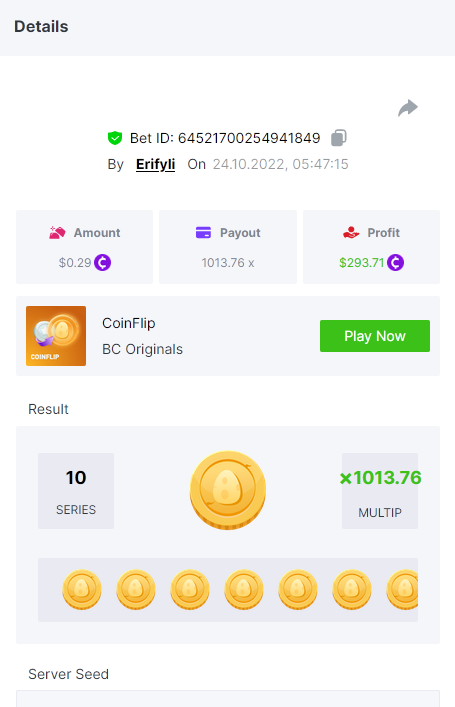The width and height of the screenshot is (455, 707).
Task: Click the Amount icon
Action: coord(57,233)
